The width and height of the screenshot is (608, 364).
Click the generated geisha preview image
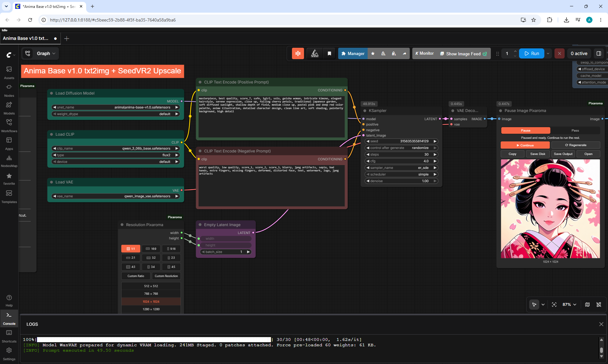pyautogui.click(x=550, y=209)
